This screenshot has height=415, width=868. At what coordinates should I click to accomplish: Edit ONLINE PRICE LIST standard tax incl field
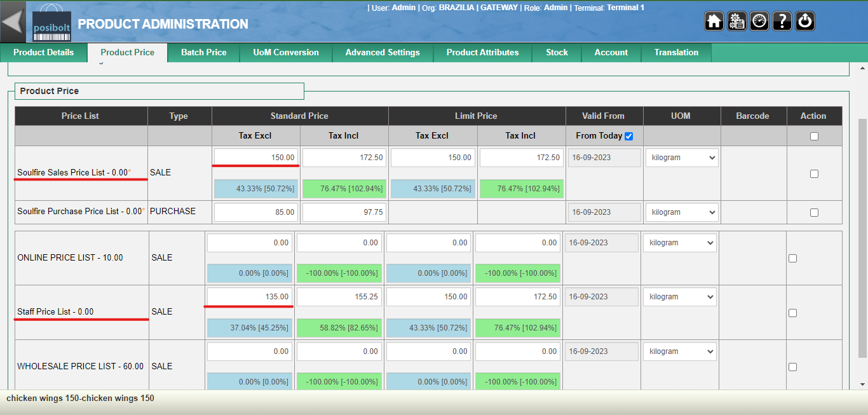point(339,243)
